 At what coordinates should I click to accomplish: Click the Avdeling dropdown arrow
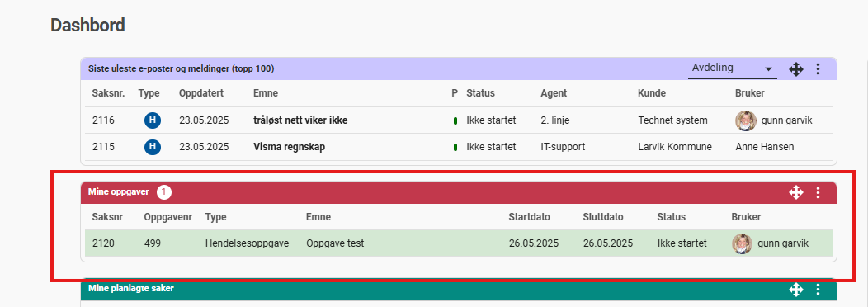click(768, 69)
